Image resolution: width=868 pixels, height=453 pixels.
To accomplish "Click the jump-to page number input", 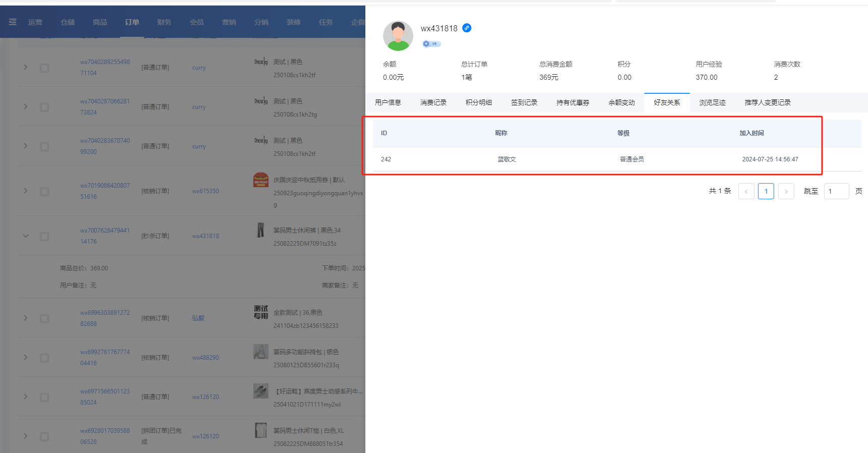I will click(836, 191).
